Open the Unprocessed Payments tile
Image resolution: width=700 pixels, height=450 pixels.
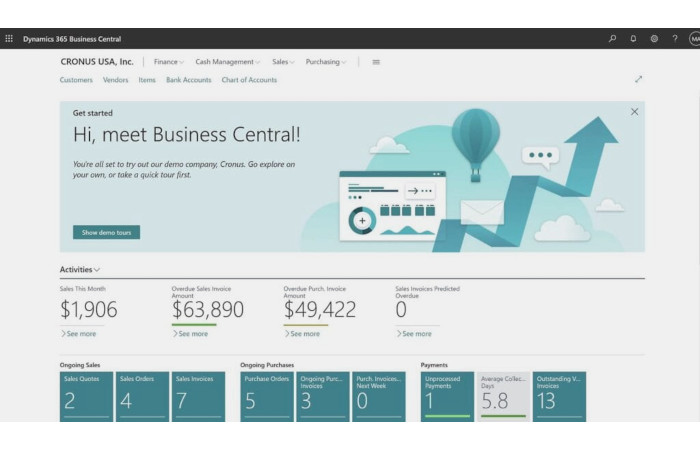[x=447, y=396]
